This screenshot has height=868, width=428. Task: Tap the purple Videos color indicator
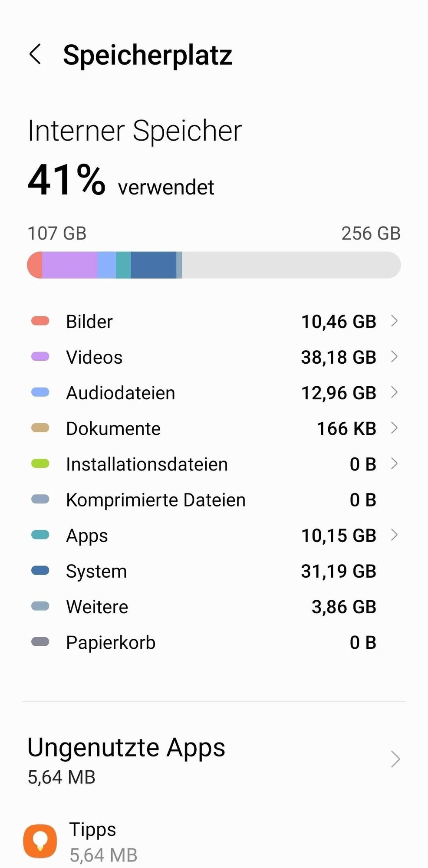point(40,357)
